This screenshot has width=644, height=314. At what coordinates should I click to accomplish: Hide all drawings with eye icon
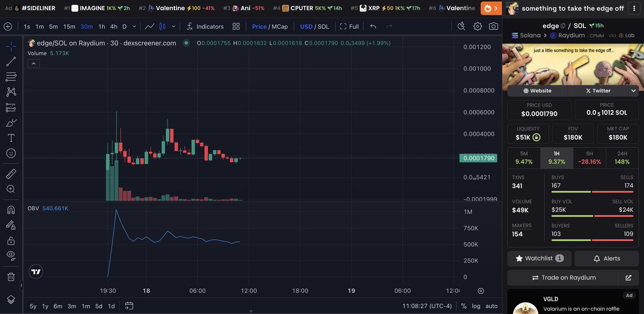click(x=11, y=256)
